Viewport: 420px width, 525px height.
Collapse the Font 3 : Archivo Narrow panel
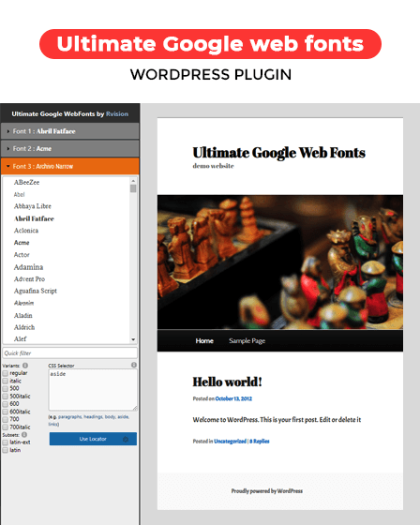(69, 167)
